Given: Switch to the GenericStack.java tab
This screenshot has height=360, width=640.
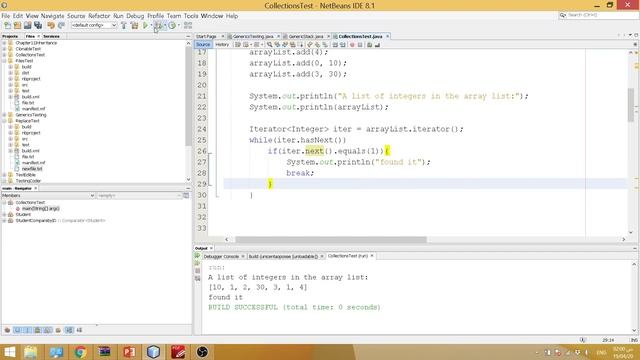Looking at the screenshot, I should coord(306,36).
